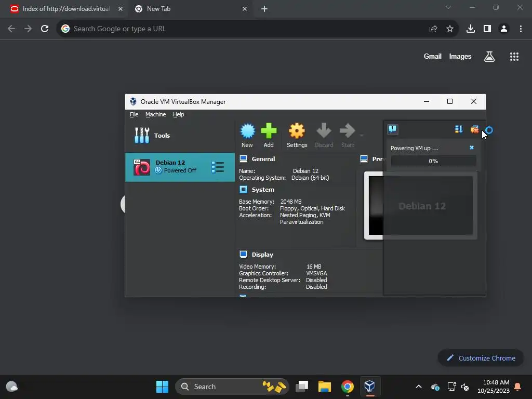
Task: Click the '2048 MB' base memory value
Action: 291,202
